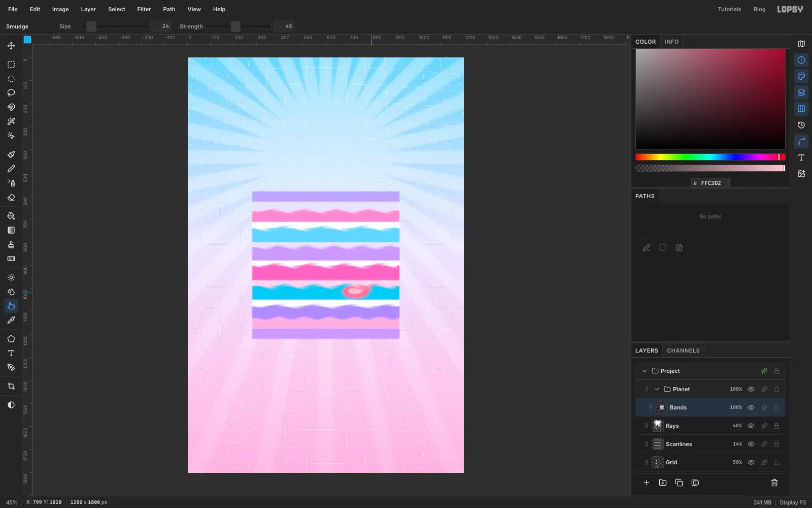Viewport: 812px width, 508px height.
Task: Select the Text tool in left toolbar
Action: point(11,353)
